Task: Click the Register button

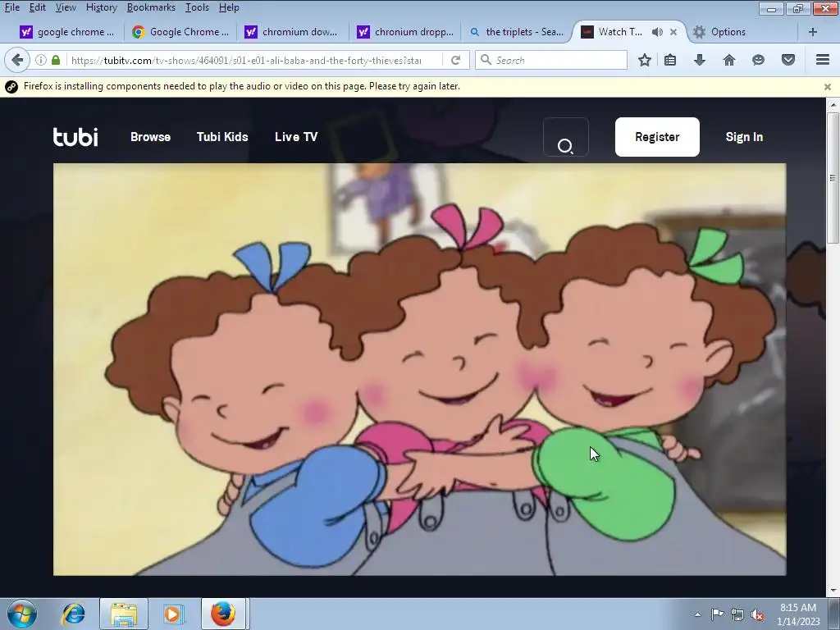Action: click(x=657, y=137)
